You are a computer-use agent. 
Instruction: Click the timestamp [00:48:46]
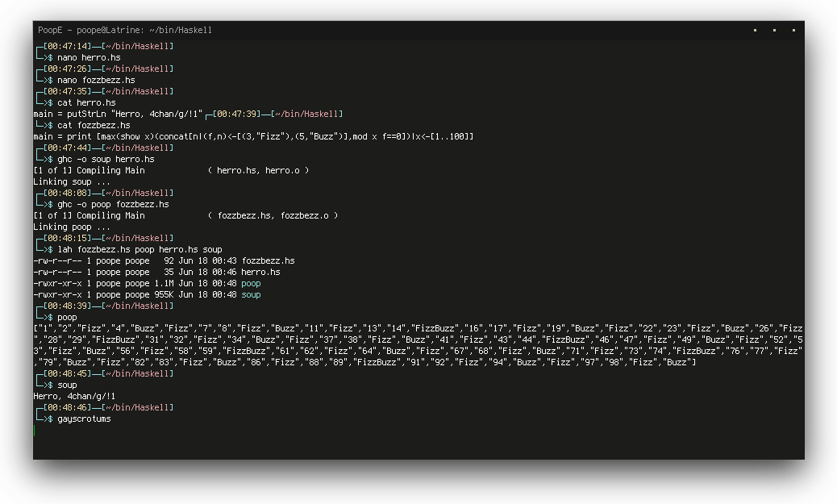(x=67, y=407)
